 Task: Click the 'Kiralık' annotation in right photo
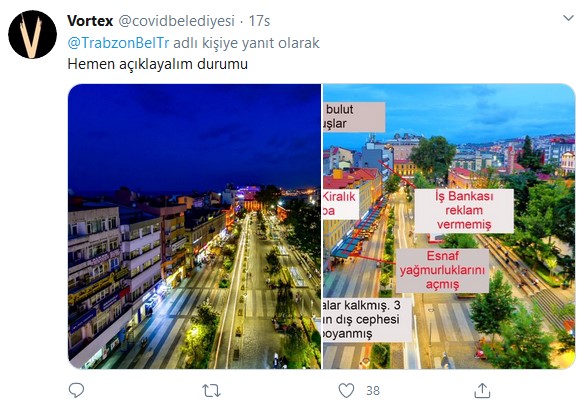pyautogui.click(x=340, y=204)
